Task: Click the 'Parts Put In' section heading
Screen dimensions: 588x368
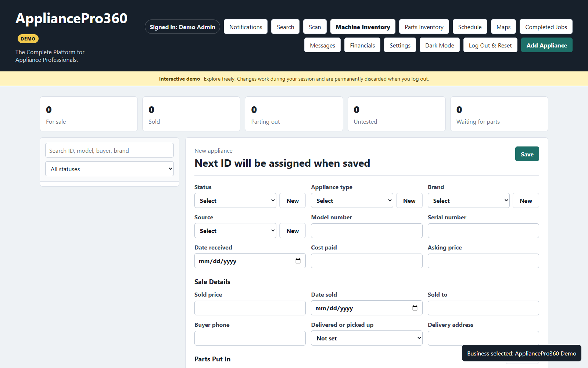Action: (x=212, y=359)
